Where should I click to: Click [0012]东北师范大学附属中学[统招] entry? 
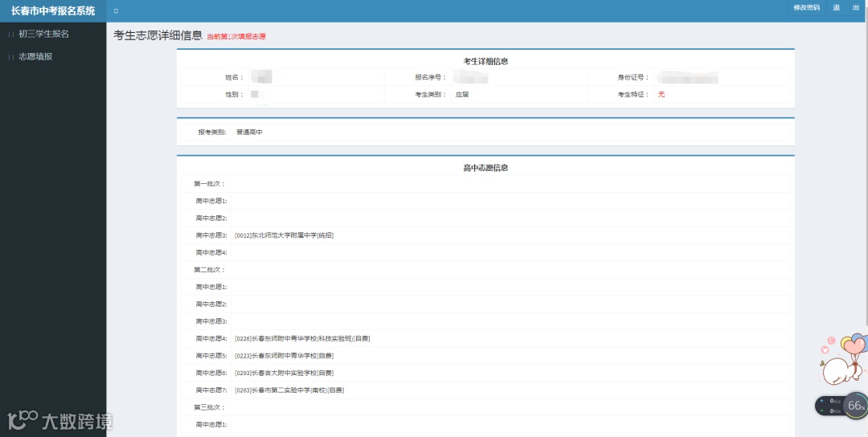click(x=284, y=235)
